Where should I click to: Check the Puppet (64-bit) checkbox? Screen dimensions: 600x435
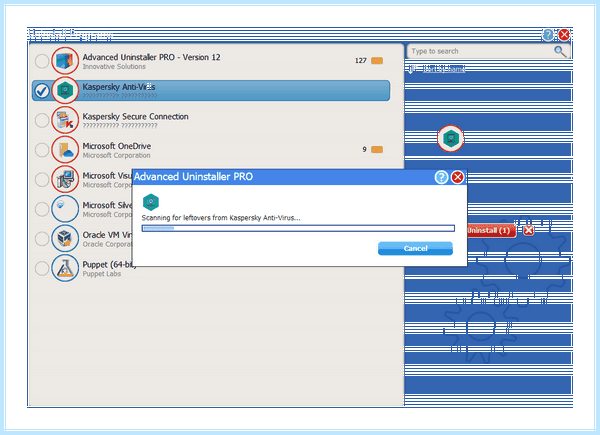pos(42,268)
